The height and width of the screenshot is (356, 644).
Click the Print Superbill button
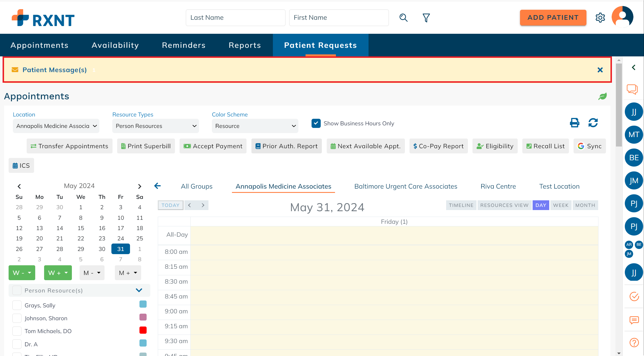pyautogui.click(x=146, y=146)
